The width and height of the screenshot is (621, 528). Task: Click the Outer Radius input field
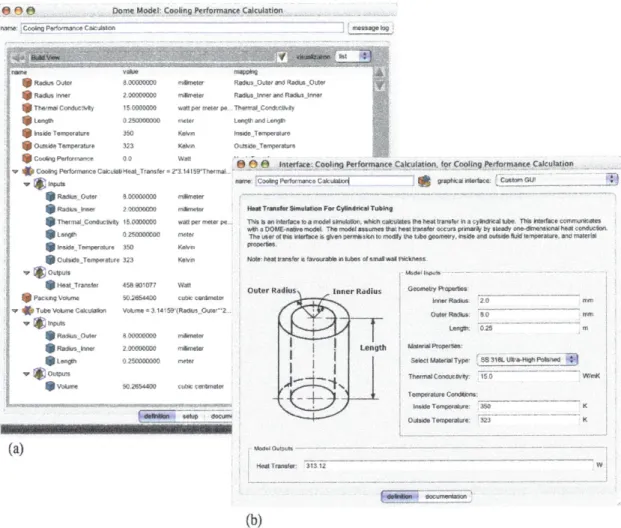(x=528, y=315)
